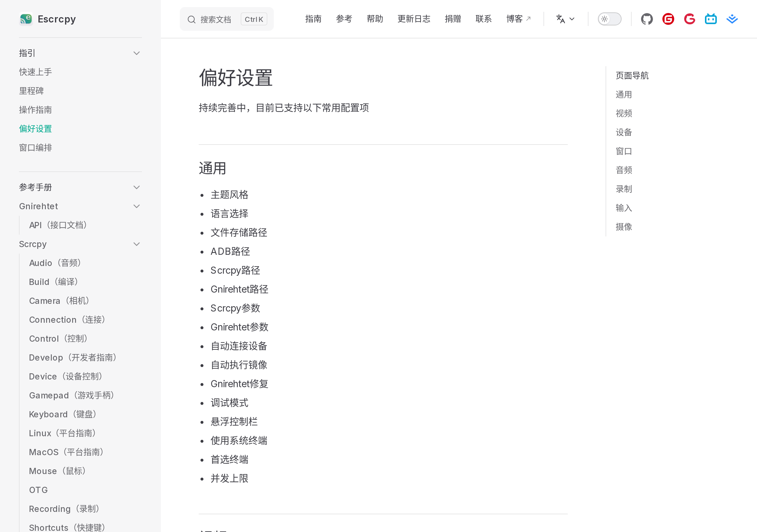Click the 文件存储路径 list item
757x532 pixels.
[239, 233]
